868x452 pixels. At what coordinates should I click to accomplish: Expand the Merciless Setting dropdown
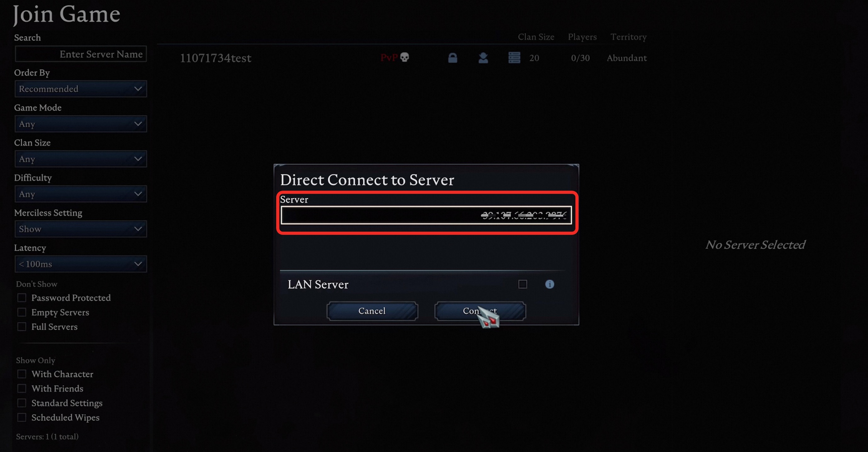click(x=81, y=229)
